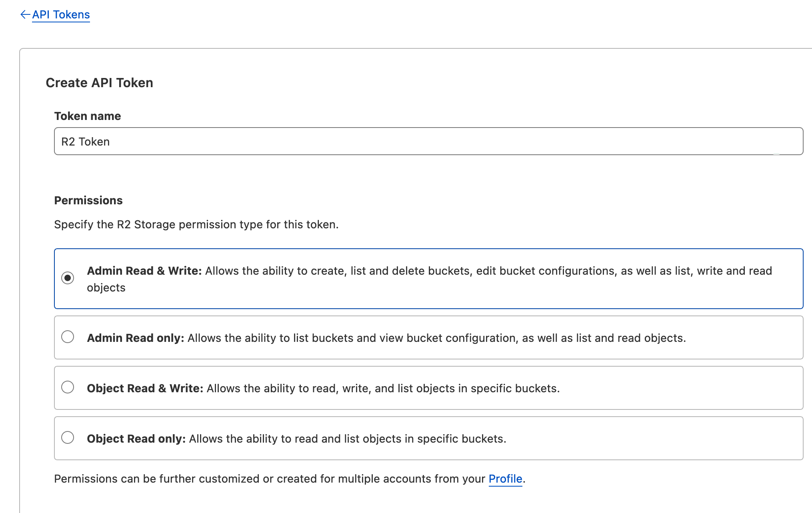Click 'Specify the R2 Storage permission type' text

[x=196, y=225]
